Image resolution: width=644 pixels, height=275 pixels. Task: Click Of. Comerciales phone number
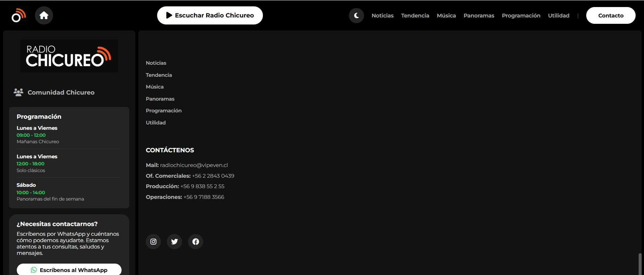213,176
